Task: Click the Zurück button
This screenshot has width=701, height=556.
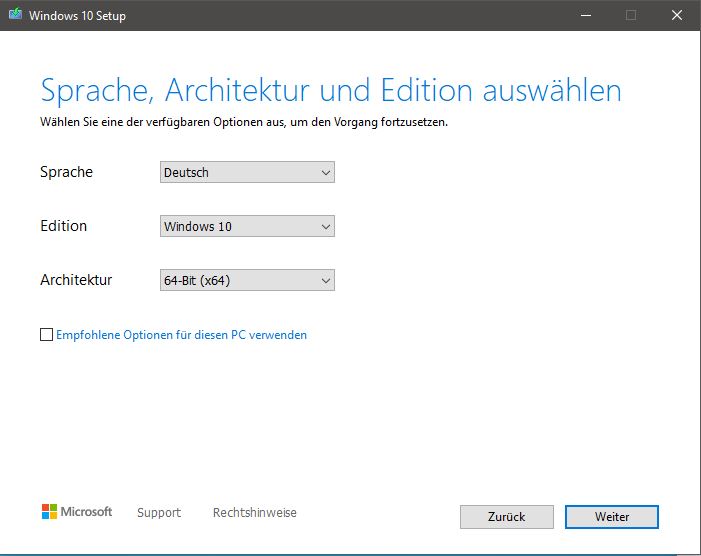Action: coord(507,517)
